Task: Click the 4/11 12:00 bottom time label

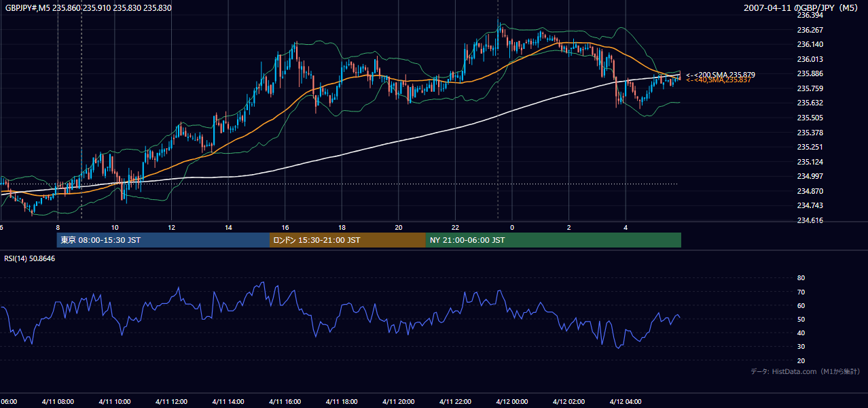Action: tap(171, 402)
